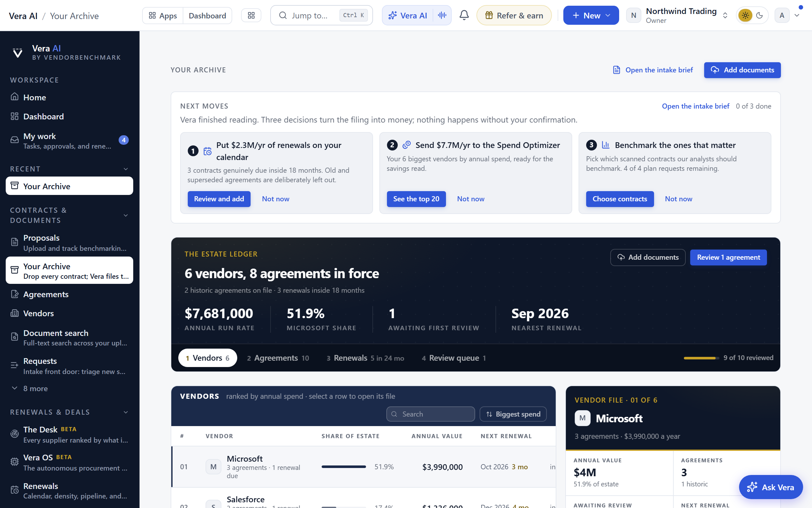Click the benchmark chart icon on card 3
The width and height of the screenshot is (812, 508).
tap(606, 145)
